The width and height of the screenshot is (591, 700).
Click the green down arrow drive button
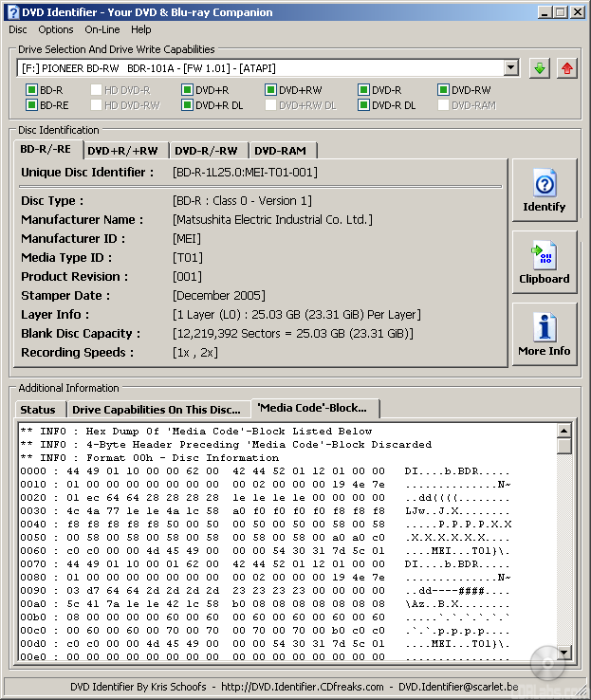pos(540,68)
